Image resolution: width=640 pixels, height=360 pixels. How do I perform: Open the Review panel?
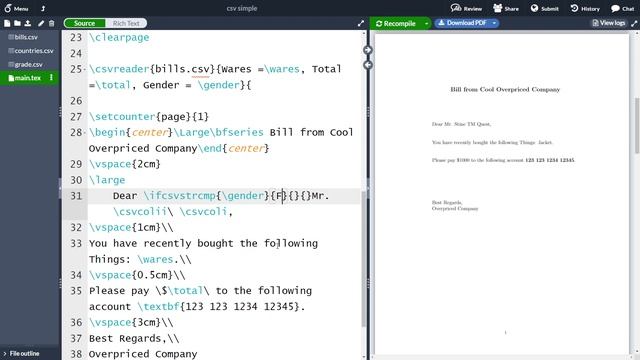pos(466,8)
